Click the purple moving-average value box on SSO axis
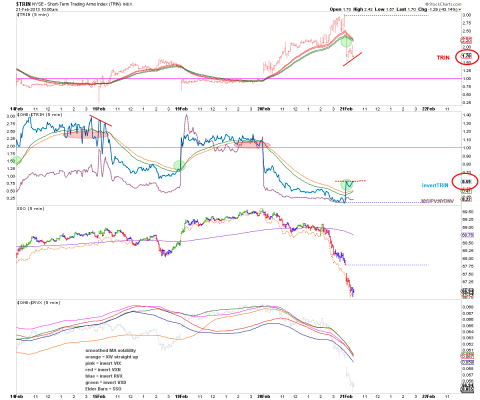480x400 pixels. [467, 235]
